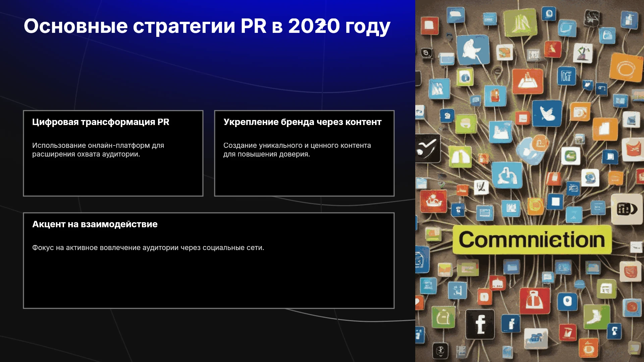Click text about social networks engagement
The width and height of the screenshot is (644, 362).
tap(148, 248)
